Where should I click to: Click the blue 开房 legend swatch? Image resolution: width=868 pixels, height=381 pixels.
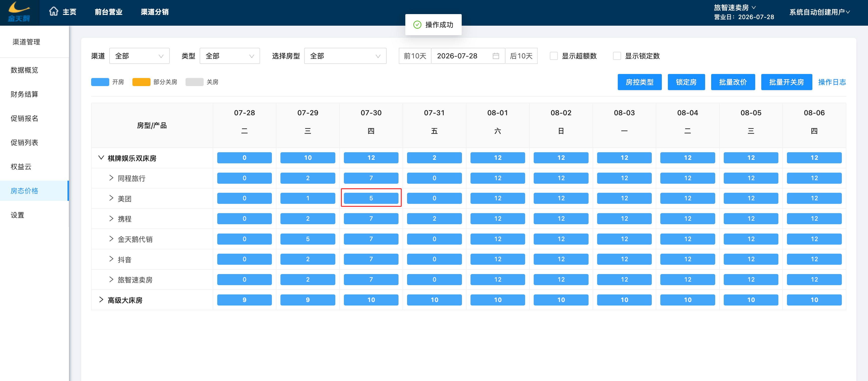pos(100,82)
